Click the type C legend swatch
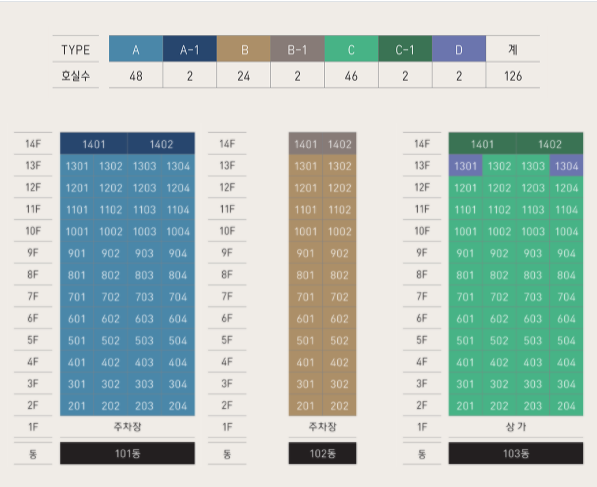Viewport: 597px width, 487px height. click(351, 49)
